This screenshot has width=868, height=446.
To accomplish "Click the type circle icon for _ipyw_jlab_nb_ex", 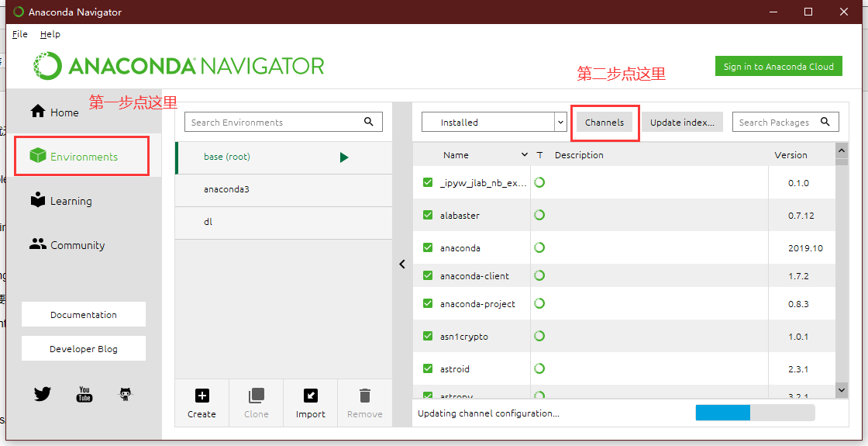I will click(x=539, y=182).
